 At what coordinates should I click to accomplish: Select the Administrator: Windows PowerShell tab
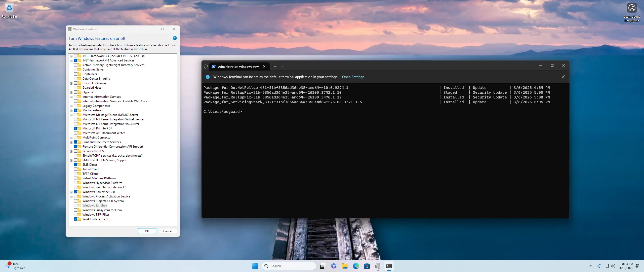click(238, 66)
